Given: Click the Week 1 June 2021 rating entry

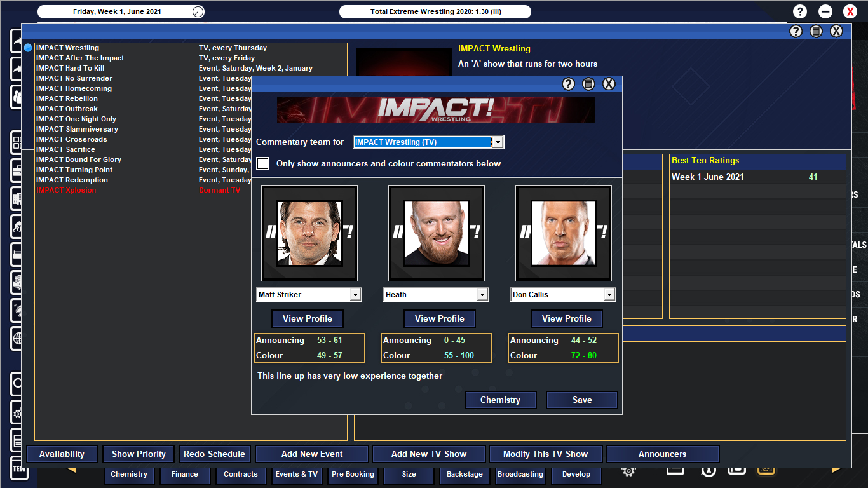Looking at the screenshot, I should (757, 177).
